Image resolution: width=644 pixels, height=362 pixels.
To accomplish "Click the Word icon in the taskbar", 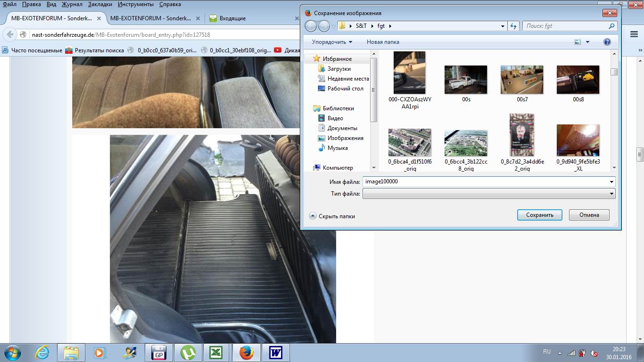I will [276, 352].
